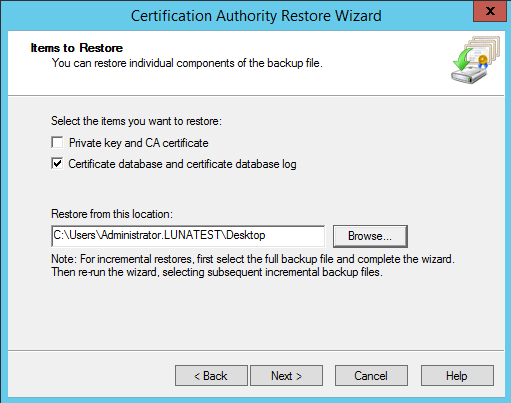This screenshot has height=403, width=511.
Task: Enable Private key and CA certificate checkbox
Action: pyautogui.click(x=57, y=143)
